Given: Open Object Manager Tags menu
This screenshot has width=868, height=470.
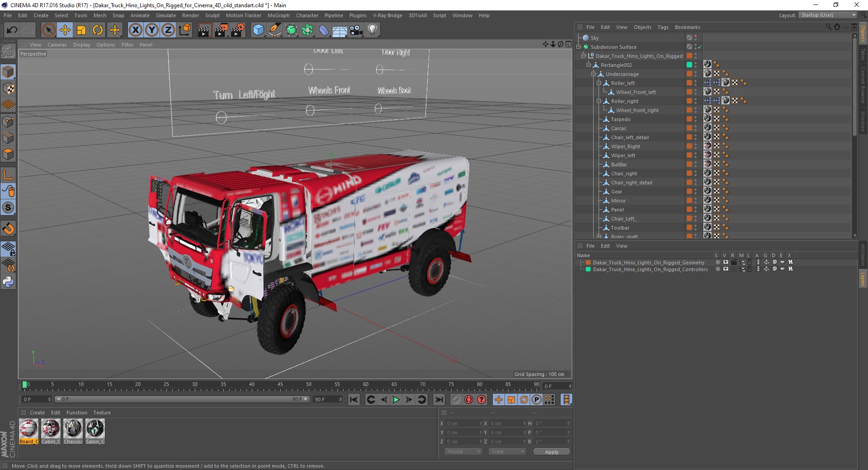Looking at the screenshot, I should (663, 27).
